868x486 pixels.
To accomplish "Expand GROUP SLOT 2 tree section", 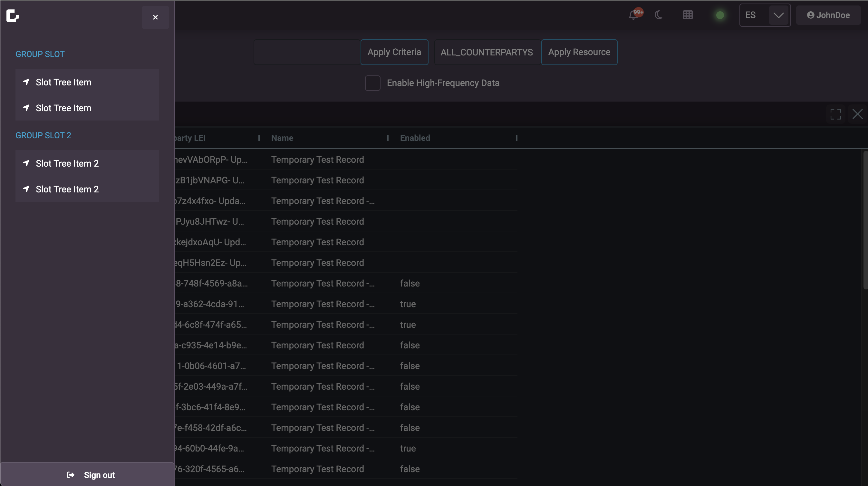I will click(43, 135).
